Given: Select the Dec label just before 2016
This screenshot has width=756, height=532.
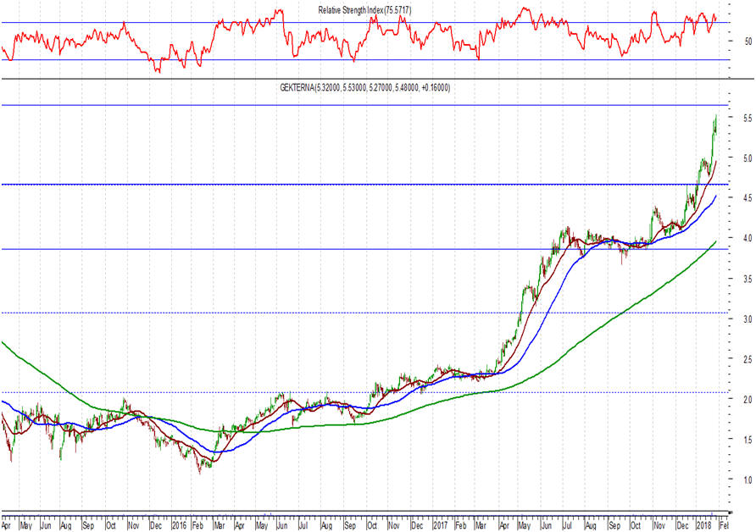Looking at the screenshot, I should tap(156, 525).
